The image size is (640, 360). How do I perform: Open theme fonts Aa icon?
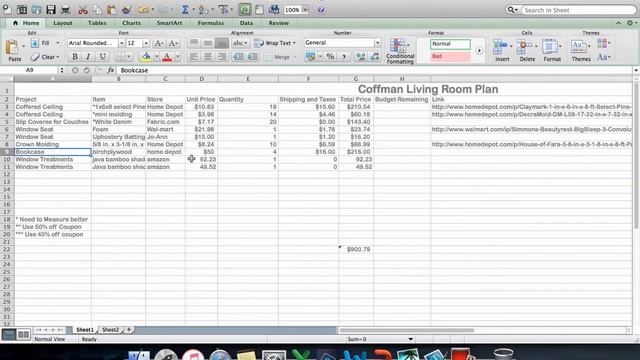pyautogui.click(x=603, y=57)
